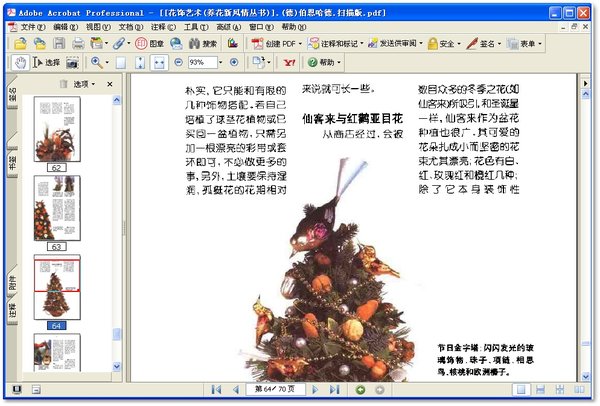Screen dimensions: 600x406
Task: Open the 视图 menu
Action: click(98, 27)
